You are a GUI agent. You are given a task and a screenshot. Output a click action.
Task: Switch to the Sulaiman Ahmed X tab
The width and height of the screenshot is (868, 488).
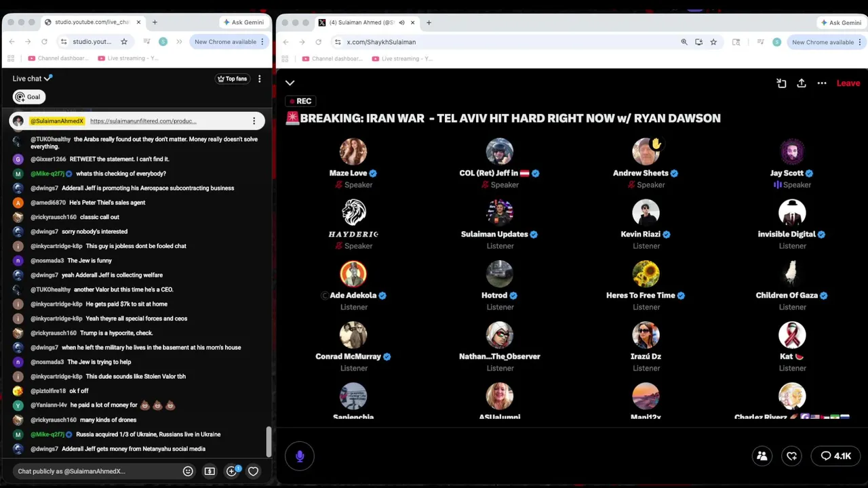pyautogui.click(x=366, y=22)
